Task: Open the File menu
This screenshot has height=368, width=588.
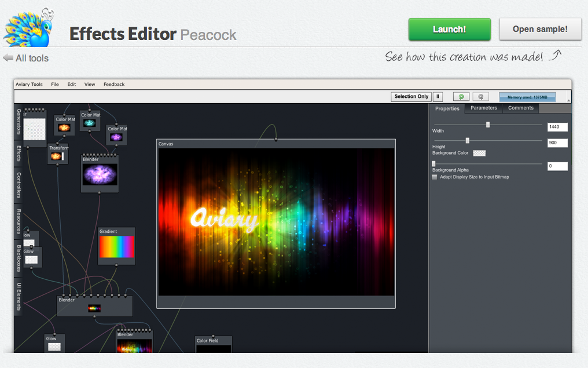Action: pos(55,84)
